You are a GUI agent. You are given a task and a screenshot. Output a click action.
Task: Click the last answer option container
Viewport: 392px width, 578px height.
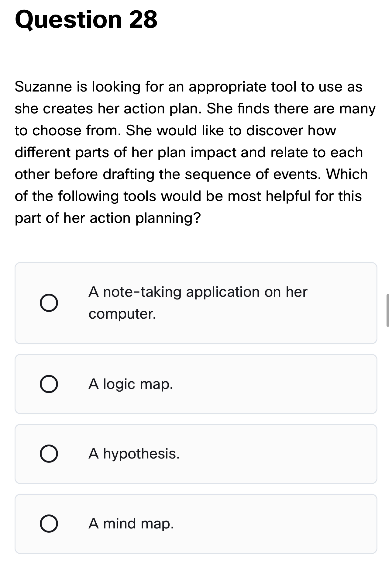[196, 523]
